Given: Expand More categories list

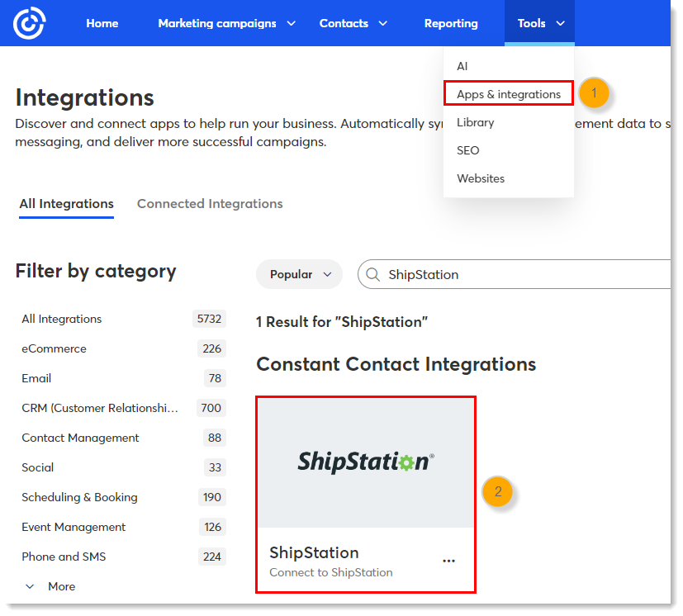Looking at the screenshot, I should pos(50,586).
